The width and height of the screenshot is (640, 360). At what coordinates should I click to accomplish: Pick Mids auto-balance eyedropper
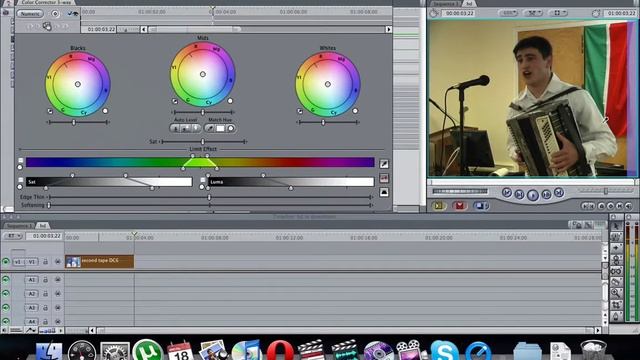click(175, 101)
